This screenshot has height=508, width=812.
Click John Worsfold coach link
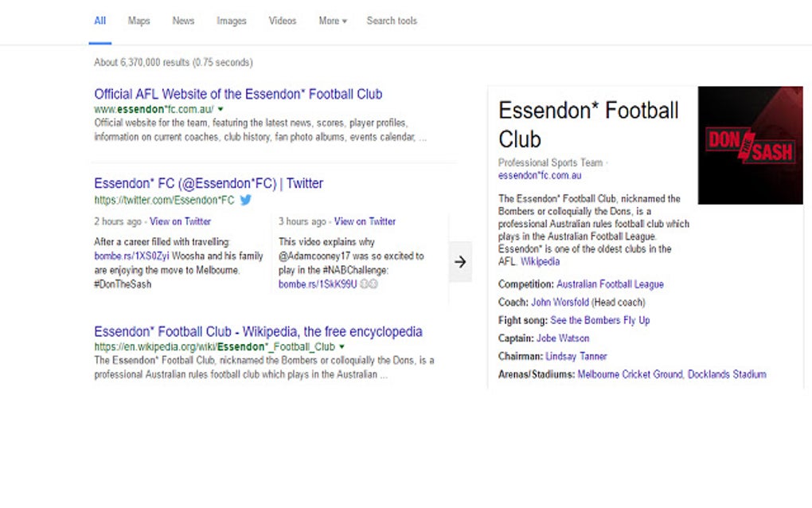point(562,303)
